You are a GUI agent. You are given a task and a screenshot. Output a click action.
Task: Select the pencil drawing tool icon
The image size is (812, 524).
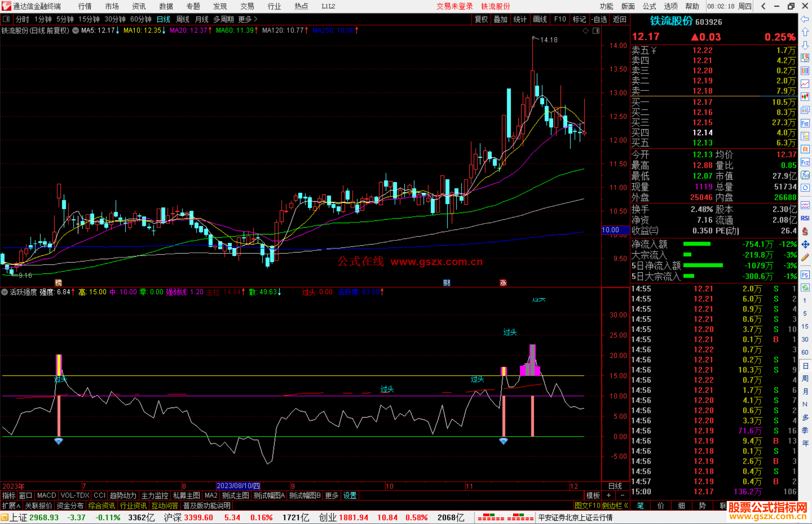point(805,258)
